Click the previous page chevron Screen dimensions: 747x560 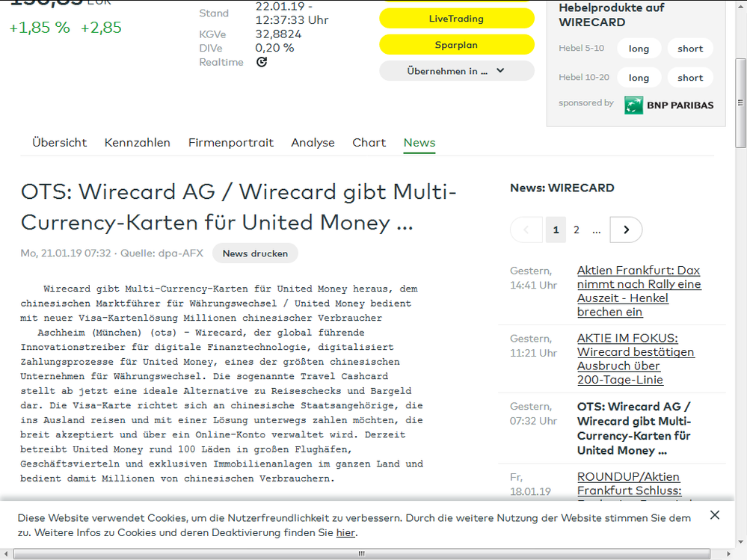(x=526, y=230)
